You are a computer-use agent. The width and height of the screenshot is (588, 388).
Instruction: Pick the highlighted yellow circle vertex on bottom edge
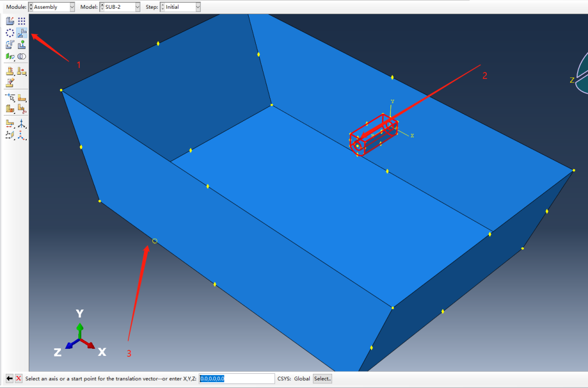tap(155, 241)
